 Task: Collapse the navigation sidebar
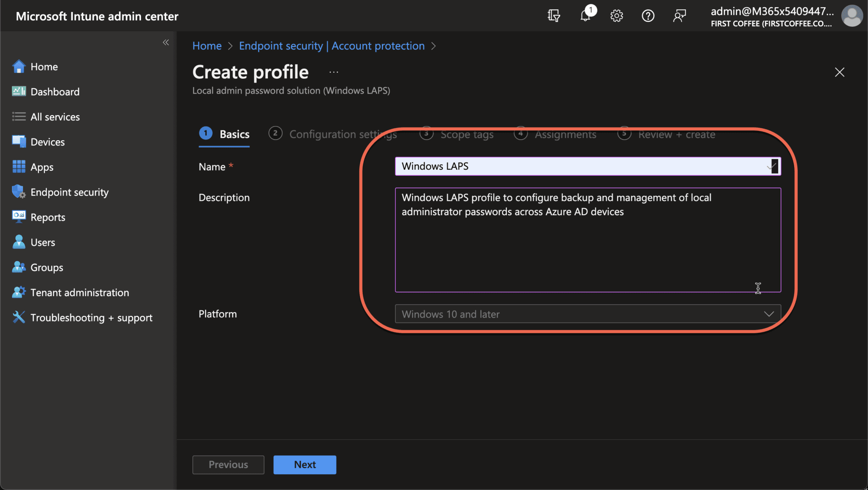pos(166,42)
